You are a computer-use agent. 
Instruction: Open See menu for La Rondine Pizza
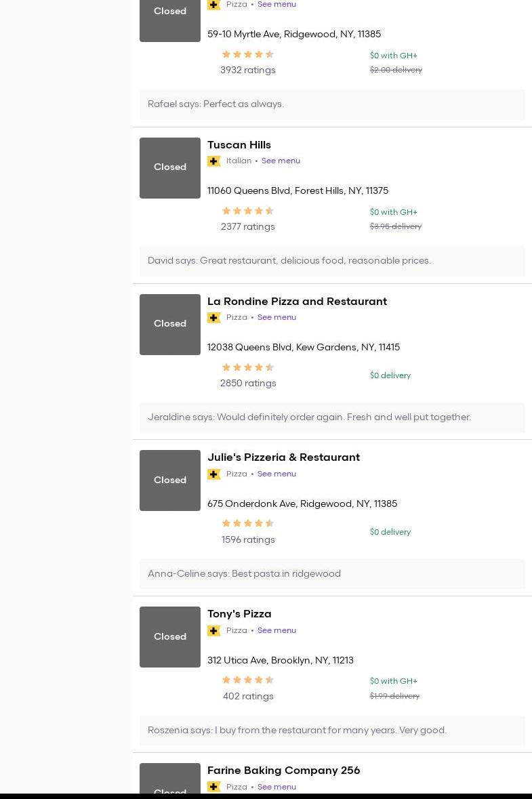point(277,318)
